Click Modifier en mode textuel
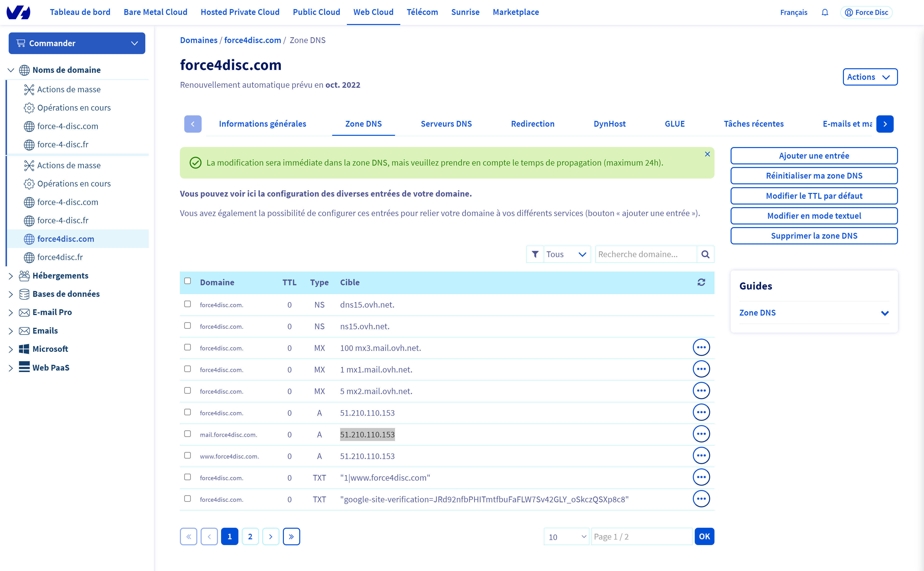Viewport: 924px width, 571px height. click(x=814, y=216)
